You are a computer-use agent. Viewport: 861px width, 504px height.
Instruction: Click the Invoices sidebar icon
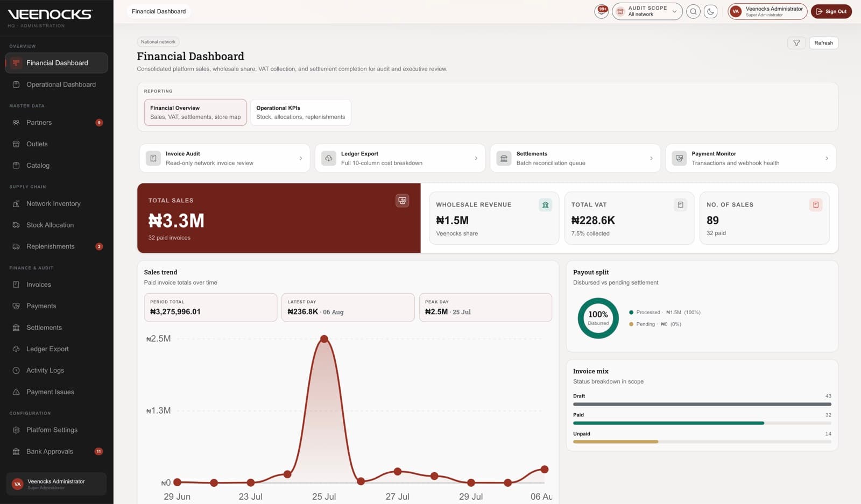[x=16, y=285]
